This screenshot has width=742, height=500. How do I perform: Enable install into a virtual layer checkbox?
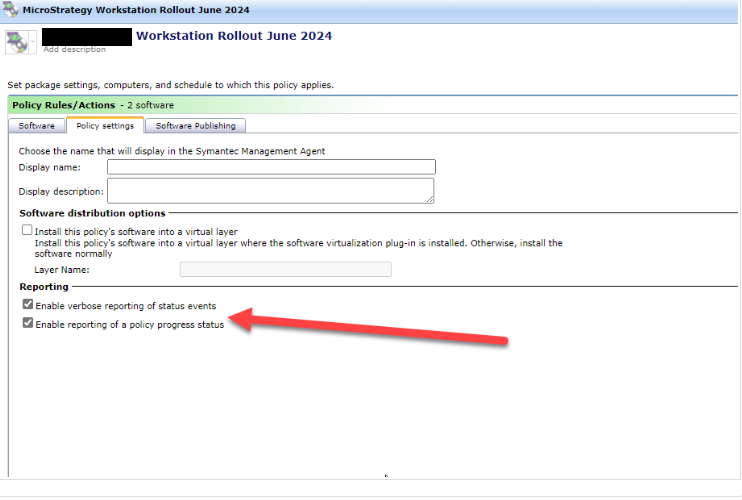(27, 230)
